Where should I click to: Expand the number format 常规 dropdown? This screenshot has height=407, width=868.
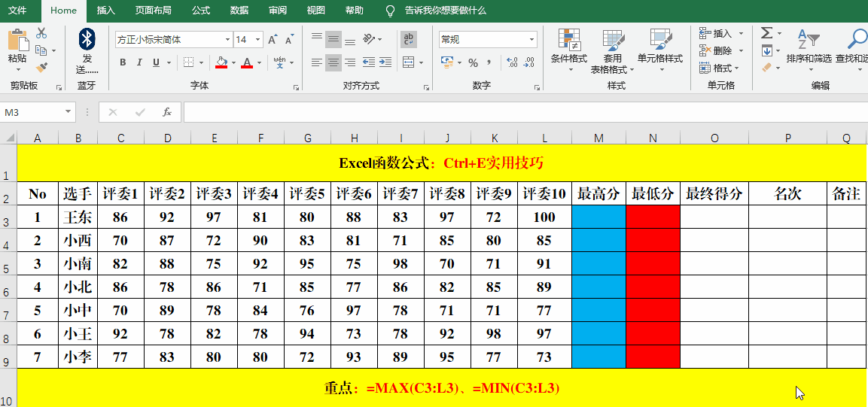(531, 39)
